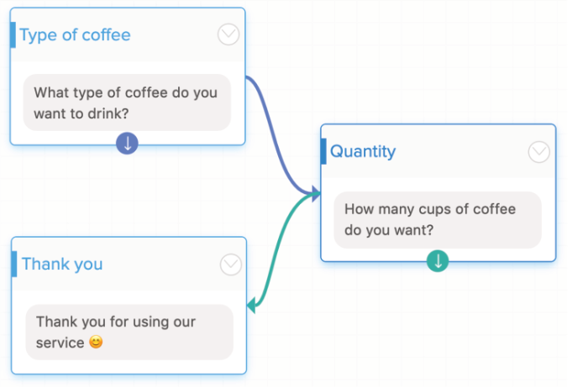Select the Type of coffee node title
This screenshot has height=388, width=588.
click(75, 35)
